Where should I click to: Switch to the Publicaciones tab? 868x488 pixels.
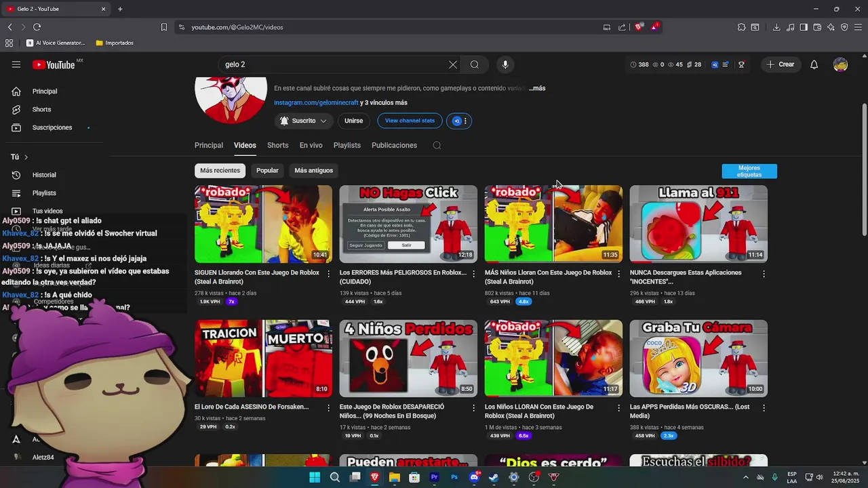point(394,145)
